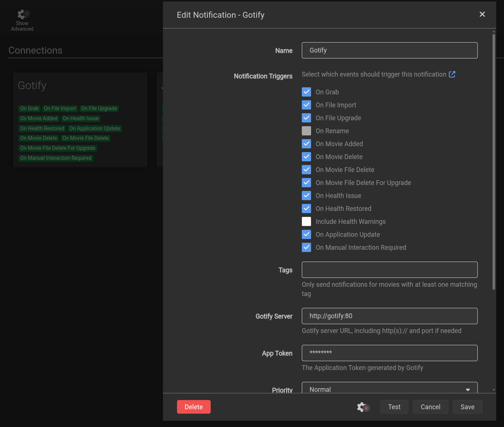Screen dimensions: 504x427
Task: Open the Priority dropdown set to Normal
Action: click(x=389, y=389)
